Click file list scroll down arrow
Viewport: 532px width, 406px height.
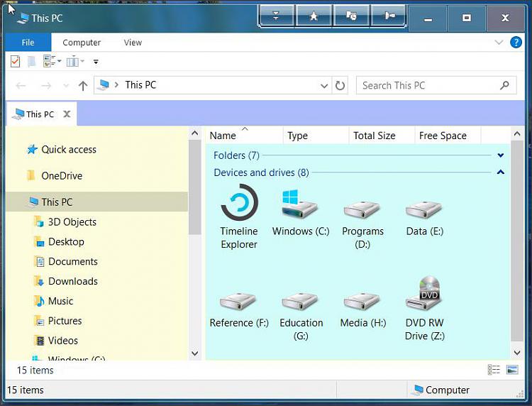[517, 353]
